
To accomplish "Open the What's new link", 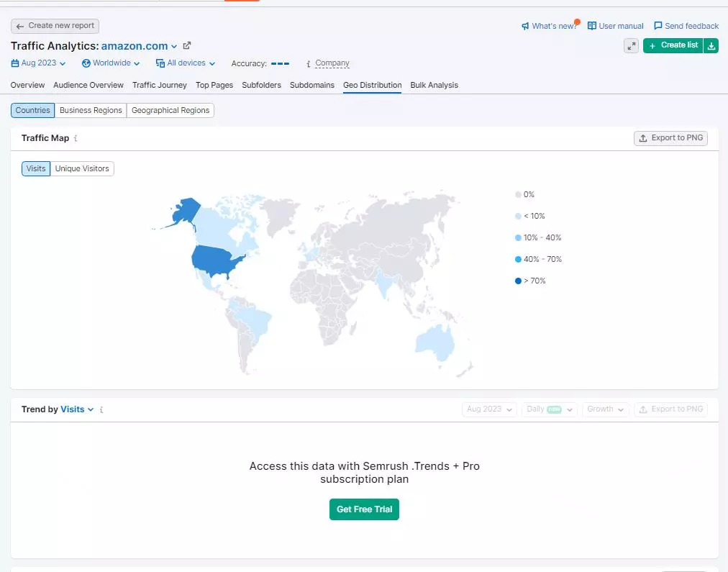I will [x=554, y=26].
